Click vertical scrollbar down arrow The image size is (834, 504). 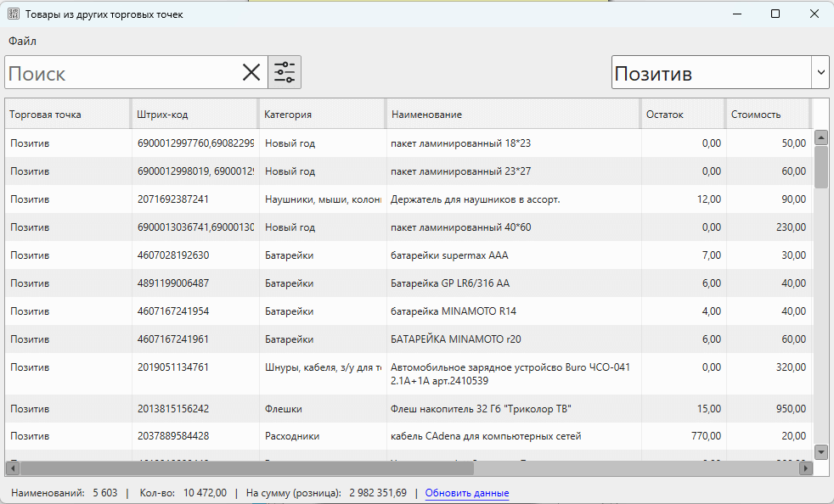820,451
